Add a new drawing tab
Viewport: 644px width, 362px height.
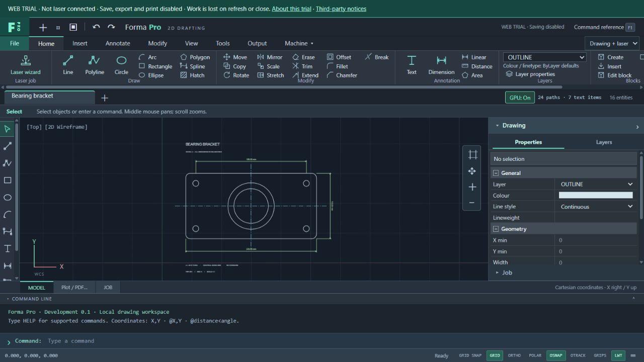pyautogui.click(x=105, y=98)
